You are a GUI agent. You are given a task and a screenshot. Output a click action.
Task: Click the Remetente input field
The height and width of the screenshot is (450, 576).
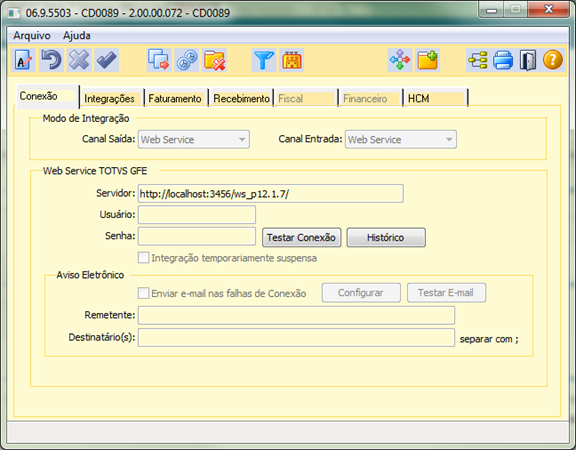[296, 316]
